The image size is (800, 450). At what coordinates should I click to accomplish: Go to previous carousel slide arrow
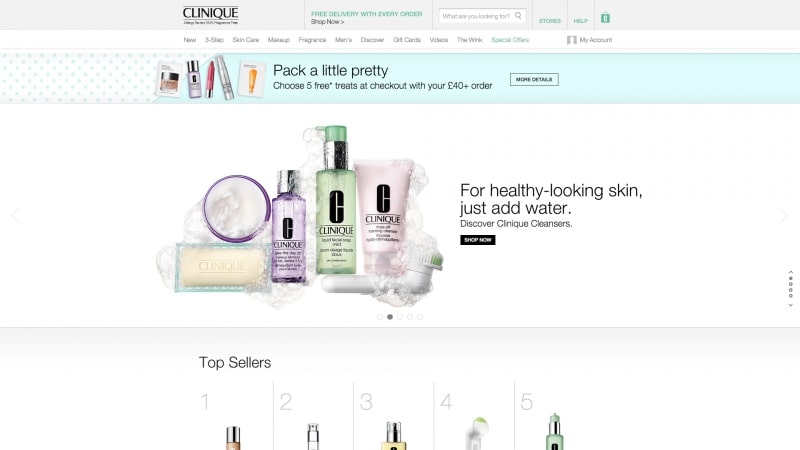tap(15, 216)
